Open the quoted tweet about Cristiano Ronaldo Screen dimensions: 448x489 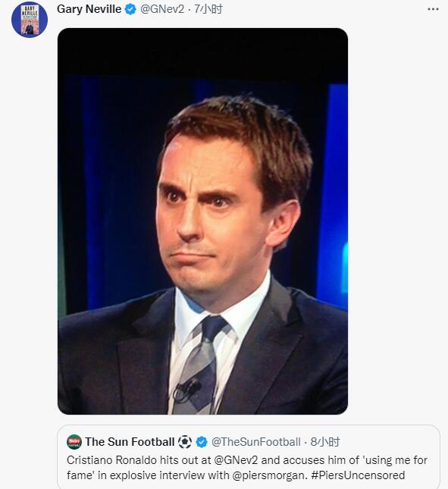[249, 457]
